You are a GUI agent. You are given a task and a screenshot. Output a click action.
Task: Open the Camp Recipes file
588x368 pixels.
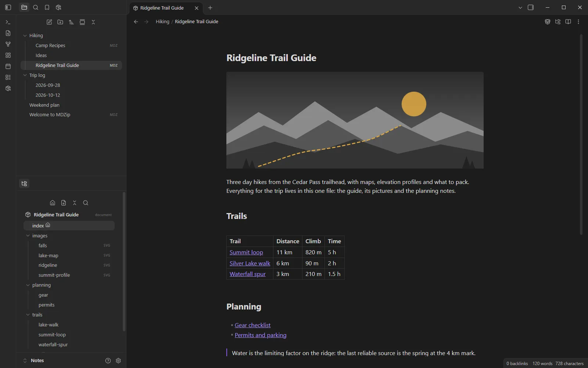[x=71, y=46]
